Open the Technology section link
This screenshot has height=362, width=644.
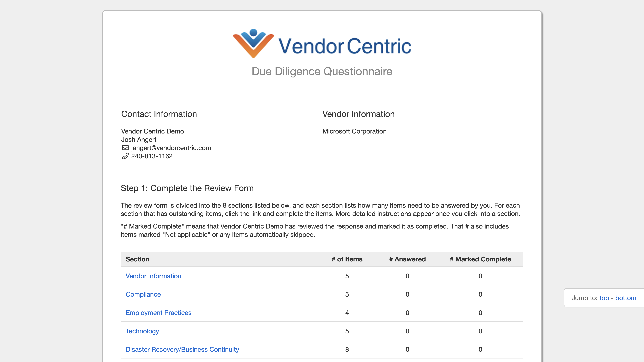(142, 331)
